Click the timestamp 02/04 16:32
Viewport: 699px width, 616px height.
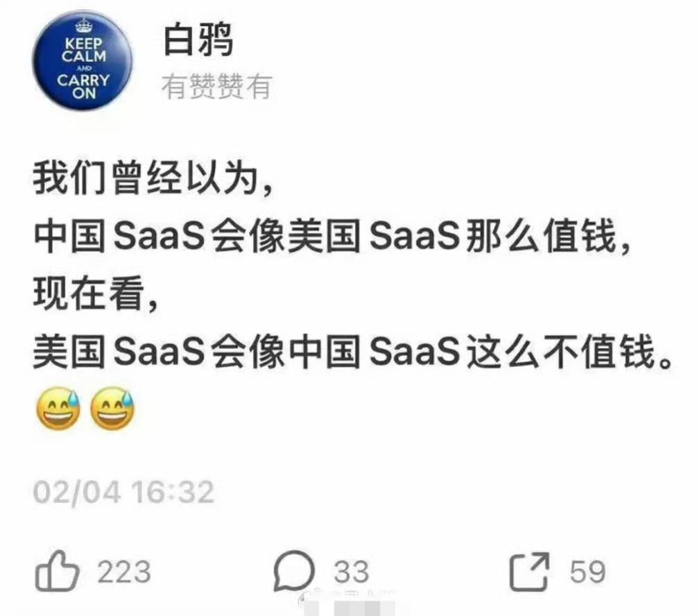click(123, 493)
